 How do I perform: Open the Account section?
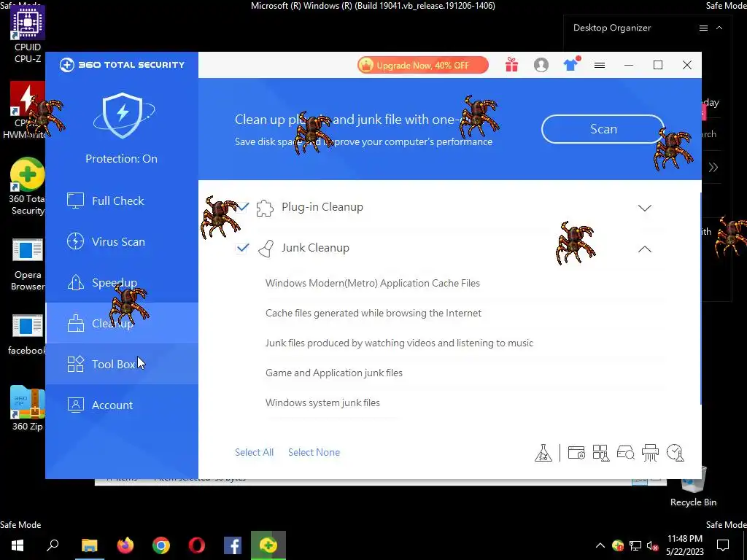(x=122, y=405)
